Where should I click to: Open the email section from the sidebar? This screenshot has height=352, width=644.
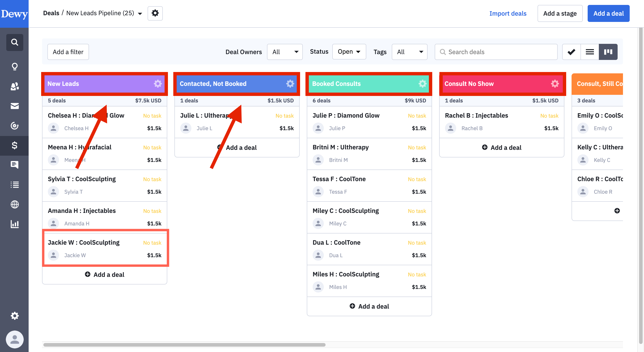(x=15, y=106)
